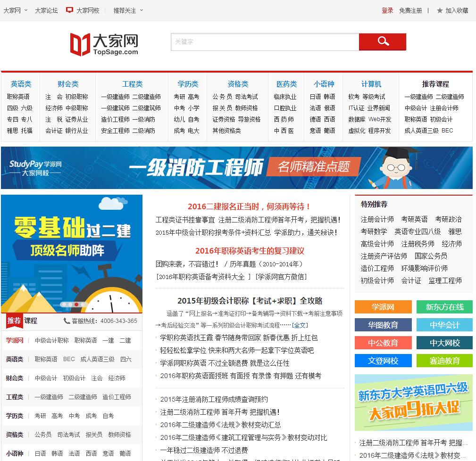The image size is (476, 461).
Task: Click 国家公务员 in 特别推荐 panel
Action: pyautogui.click(x=431, y=256)
